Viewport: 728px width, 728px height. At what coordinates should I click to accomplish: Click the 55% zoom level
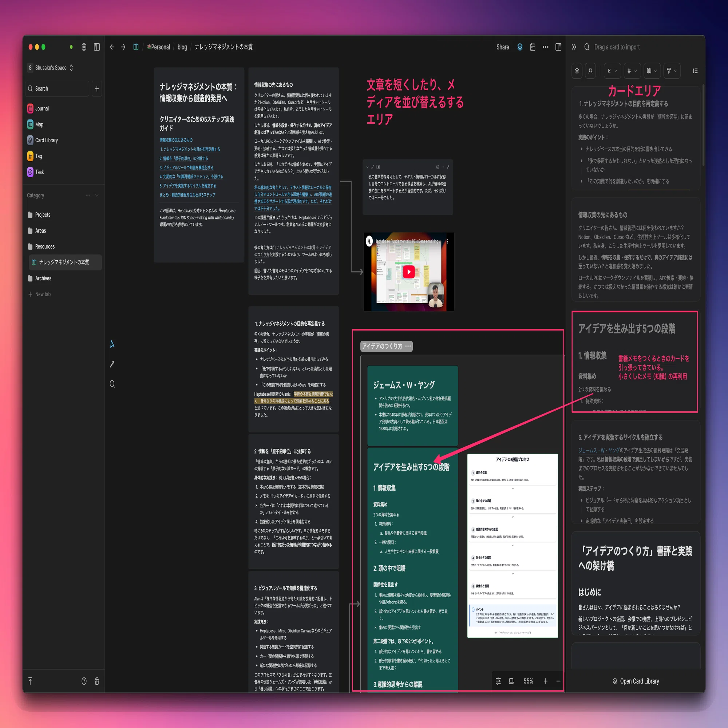(528, 681)
